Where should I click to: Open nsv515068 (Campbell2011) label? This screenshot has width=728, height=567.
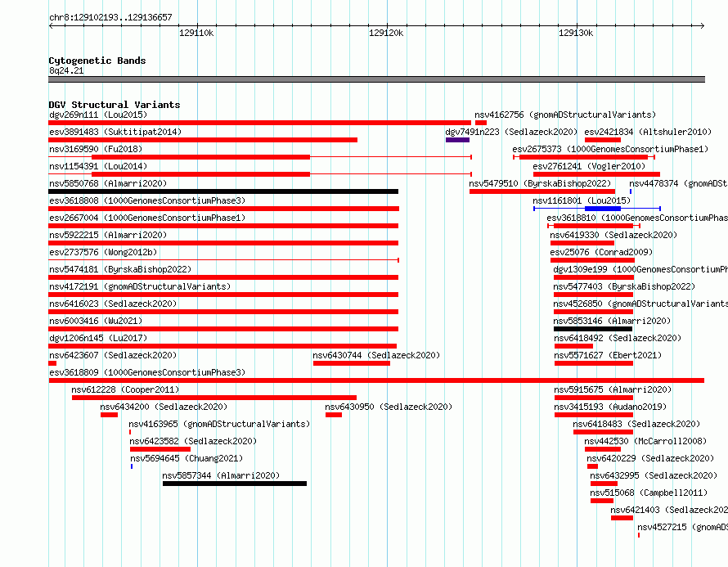[649, 493]
